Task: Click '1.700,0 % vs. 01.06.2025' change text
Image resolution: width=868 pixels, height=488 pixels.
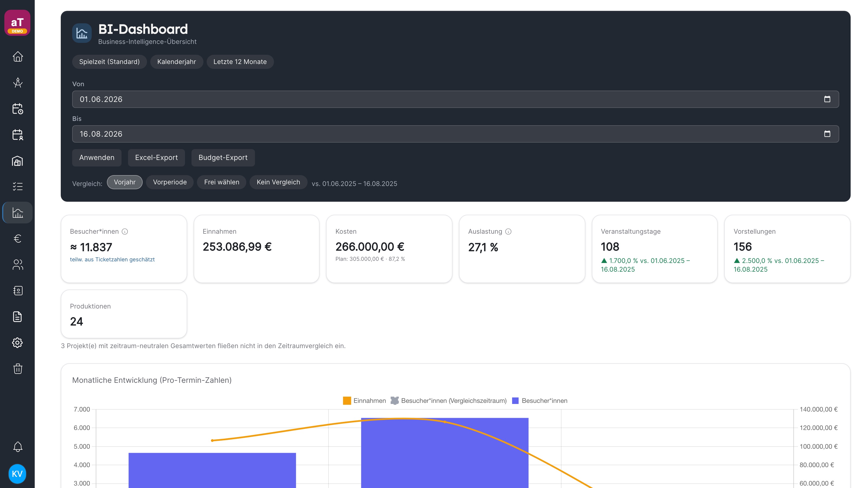Action: pyautogui.click(x=645, y=265)
